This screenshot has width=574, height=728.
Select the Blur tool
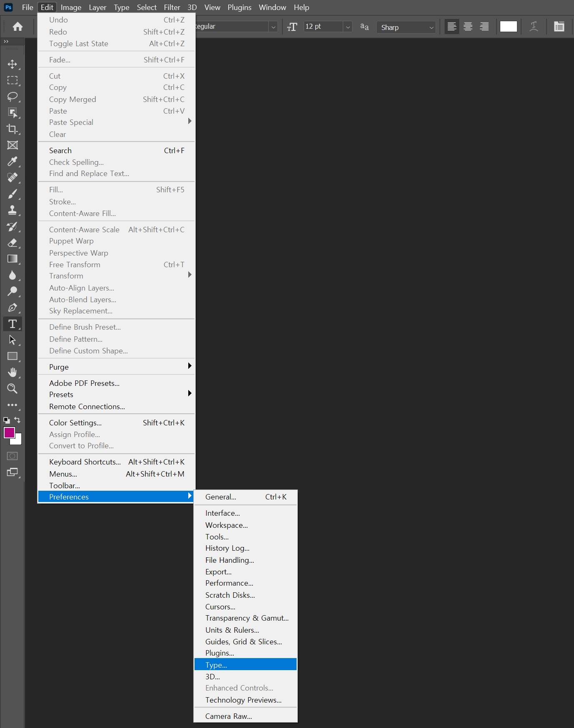tap(12, 275)
